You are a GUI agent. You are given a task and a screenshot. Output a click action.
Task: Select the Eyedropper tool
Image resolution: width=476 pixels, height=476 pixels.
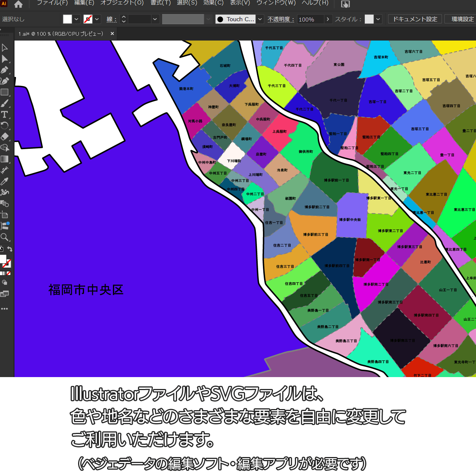[5, 181]
